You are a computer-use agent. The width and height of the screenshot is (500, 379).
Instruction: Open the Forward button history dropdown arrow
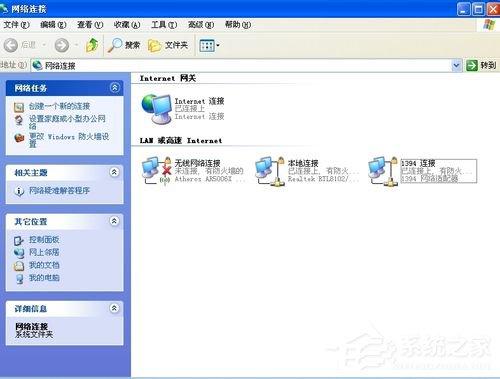(76, 44)
